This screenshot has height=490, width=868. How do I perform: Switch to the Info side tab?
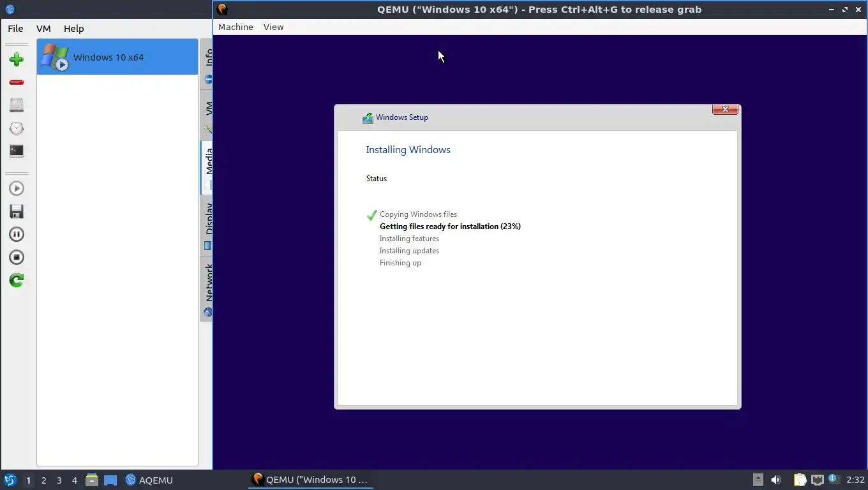pyautogui.click(x=207, y=65)
